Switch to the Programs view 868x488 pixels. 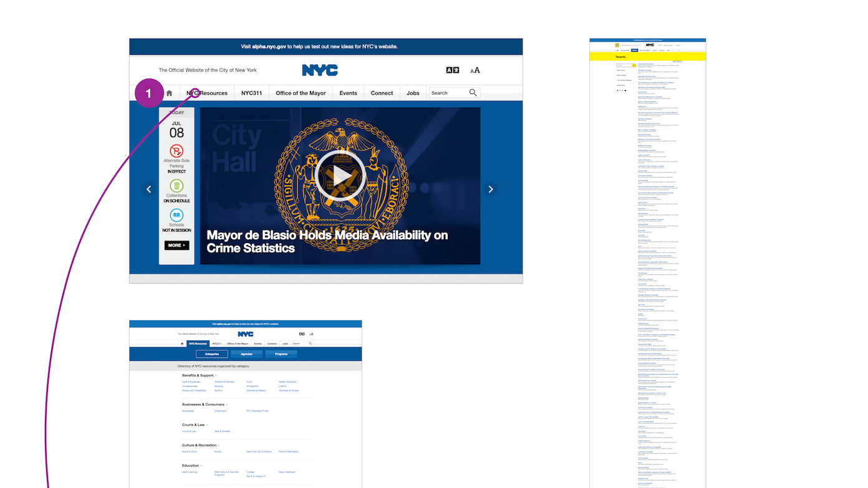tap(281, 353)
